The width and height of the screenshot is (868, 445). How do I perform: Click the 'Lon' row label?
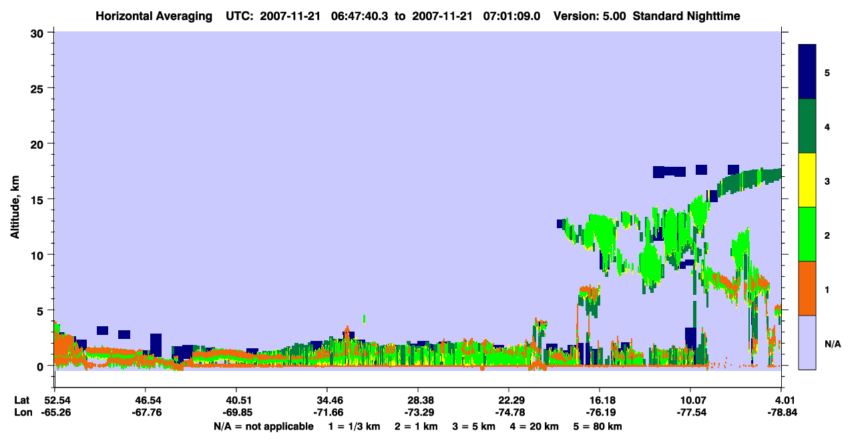tap(23, 412)
